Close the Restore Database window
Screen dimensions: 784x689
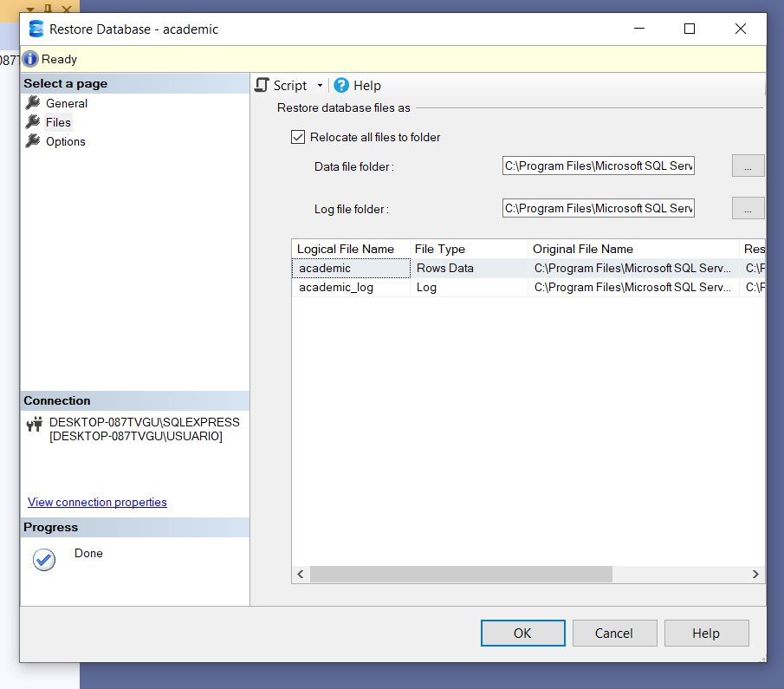pos(741,29)
